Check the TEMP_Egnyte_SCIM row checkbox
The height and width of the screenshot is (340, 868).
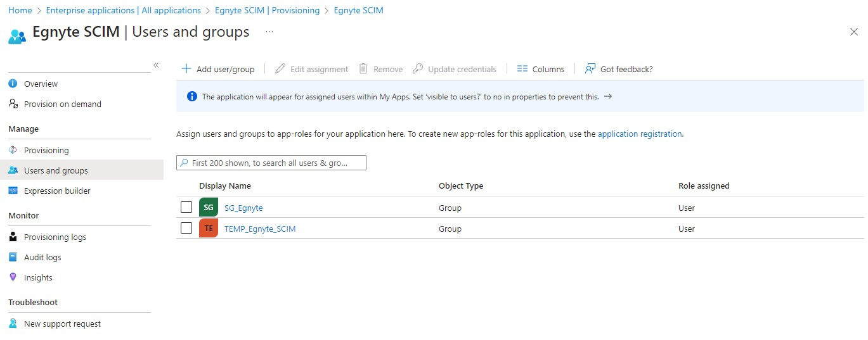(186, 228)
